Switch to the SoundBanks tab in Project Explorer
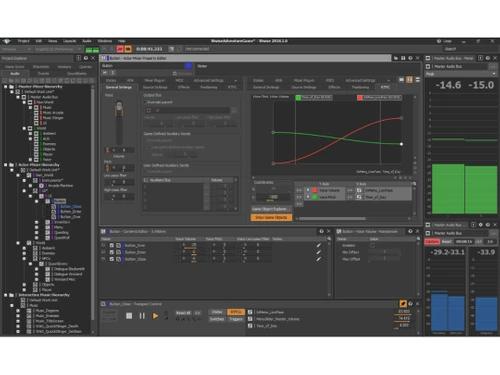 (77, 74)
